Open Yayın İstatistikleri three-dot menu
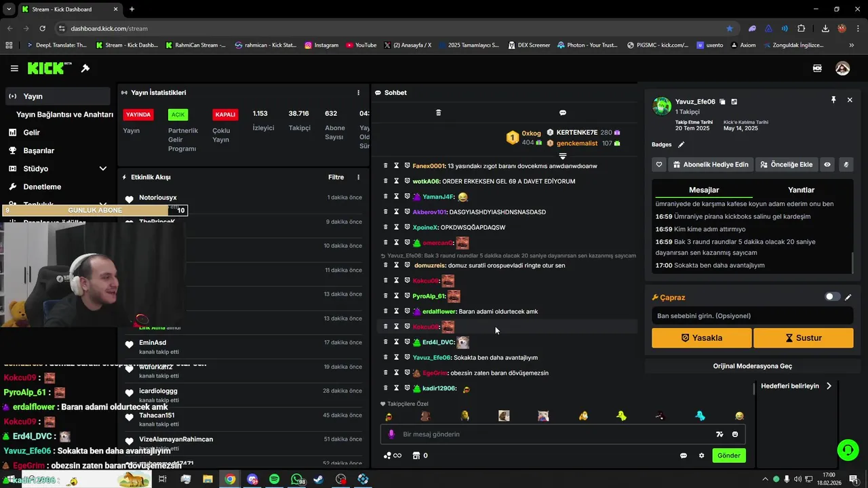The height and width of the screenshot is (488, 868). pyautogui.click(x=359, y=93)
